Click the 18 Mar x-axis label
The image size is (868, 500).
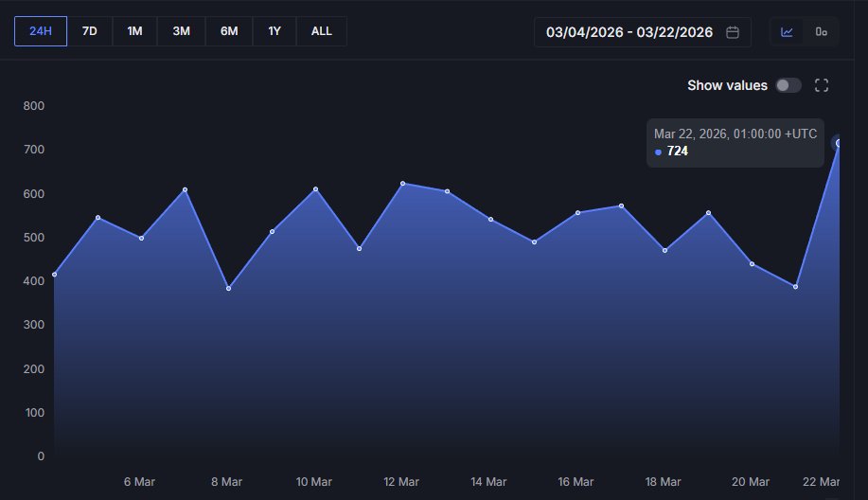[x=663, y=482]
